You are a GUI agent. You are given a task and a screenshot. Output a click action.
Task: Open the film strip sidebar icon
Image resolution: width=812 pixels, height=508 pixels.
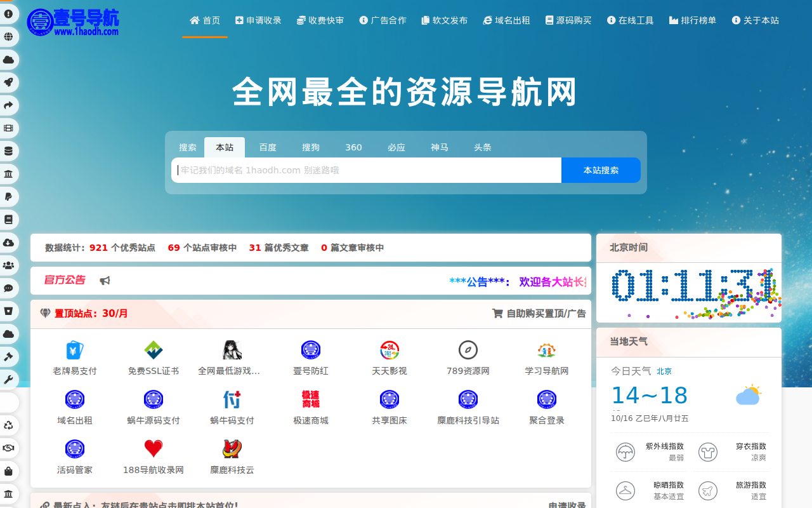click(x=8, y=128)
